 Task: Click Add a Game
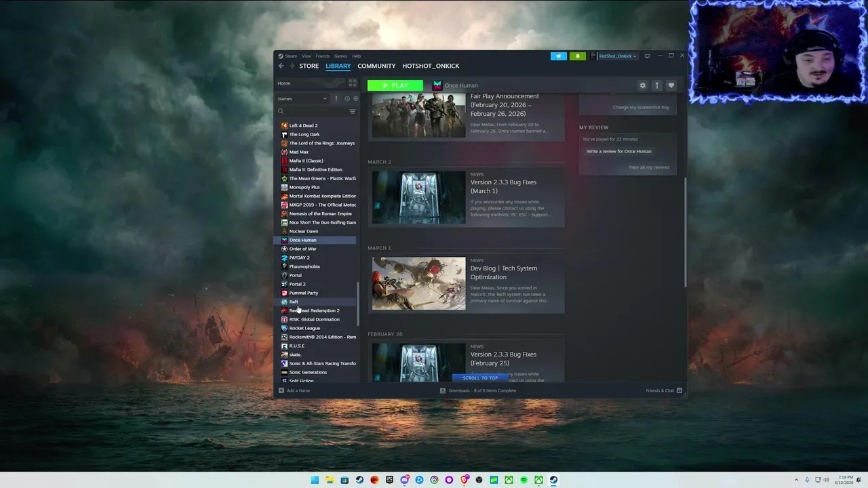[x=298, y=390]
